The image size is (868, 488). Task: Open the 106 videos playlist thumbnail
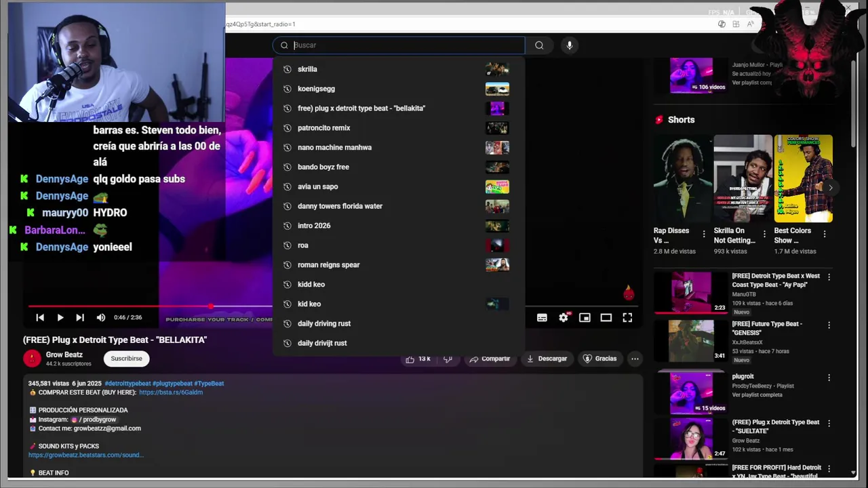pyautogui.click(x=691, y=75)
